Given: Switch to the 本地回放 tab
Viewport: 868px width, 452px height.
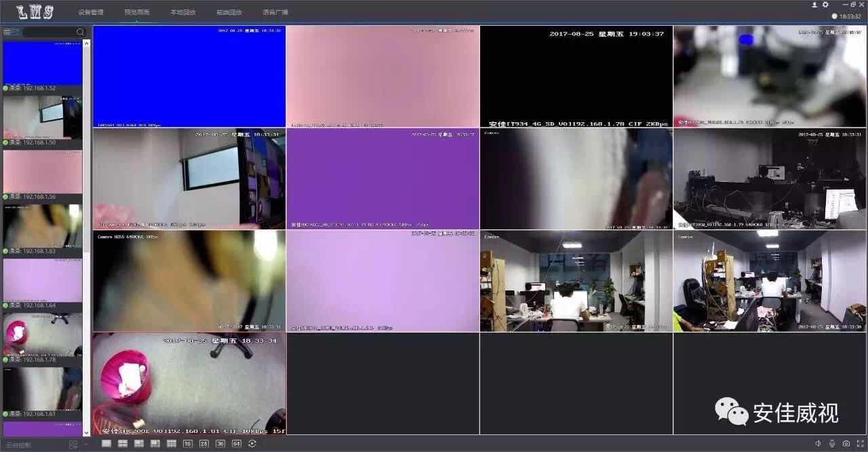Looking at the screenshot, I should (182, 12).
